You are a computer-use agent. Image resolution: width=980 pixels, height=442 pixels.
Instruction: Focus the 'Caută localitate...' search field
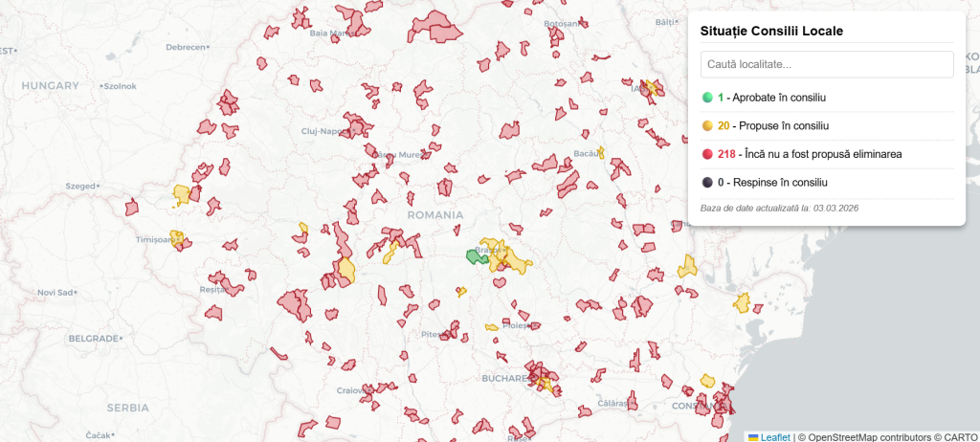click(827, 65)
